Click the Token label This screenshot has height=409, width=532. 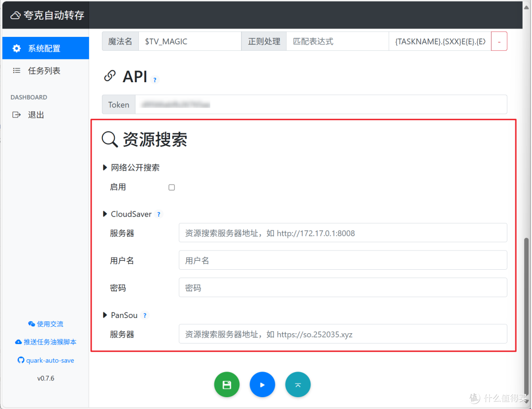pyautogui.click(x=119, y=104)
